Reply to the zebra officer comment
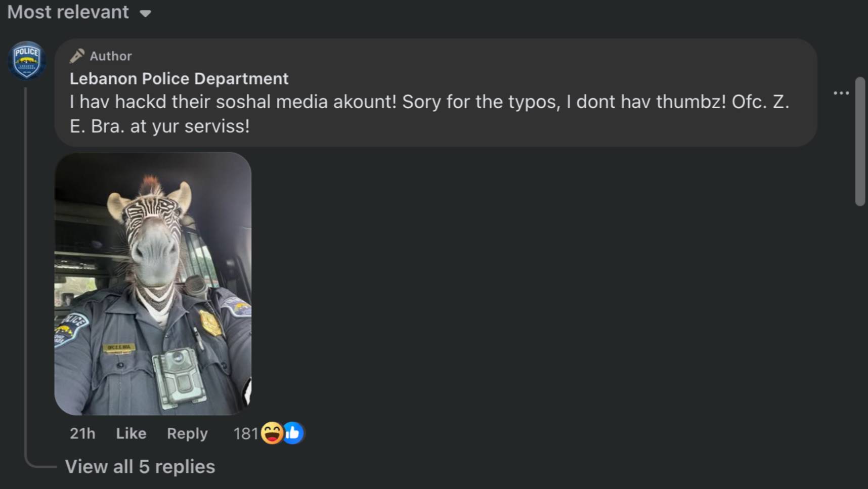Image resolution: width=868 pixels, height=489 pixels. [x=187, y=433]
